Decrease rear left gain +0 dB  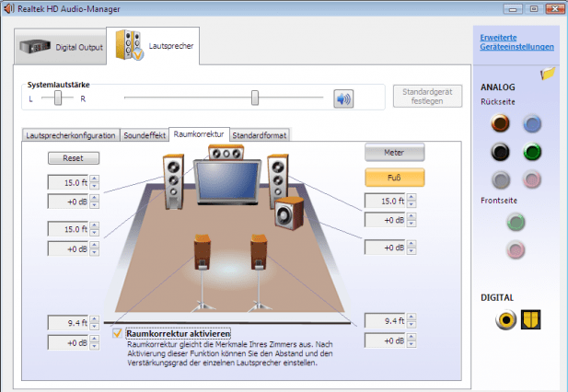pyautogui.click(x=94, y=346)
